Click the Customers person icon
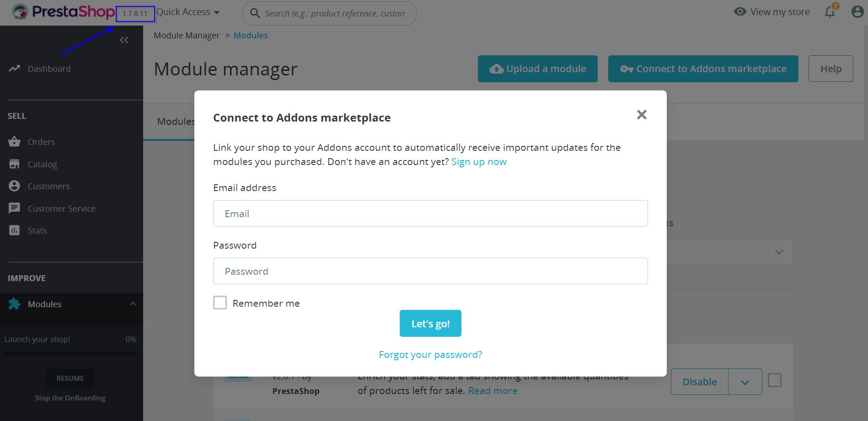Screen dimensions: 868x421 tap(14, 186)
